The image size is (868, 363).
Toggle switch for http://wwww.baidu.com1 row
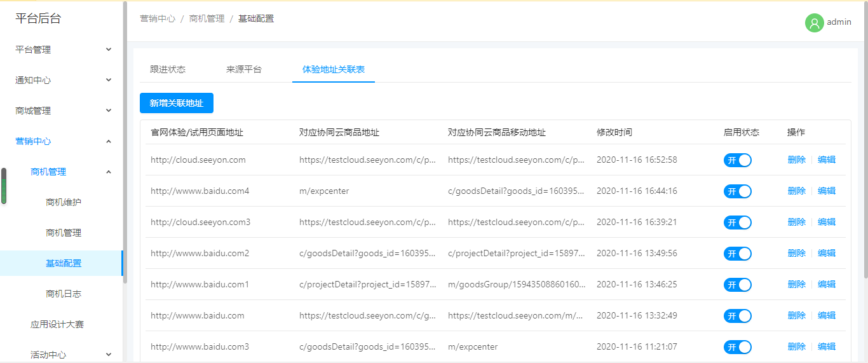pyautogui.click(x=738, y=285)
